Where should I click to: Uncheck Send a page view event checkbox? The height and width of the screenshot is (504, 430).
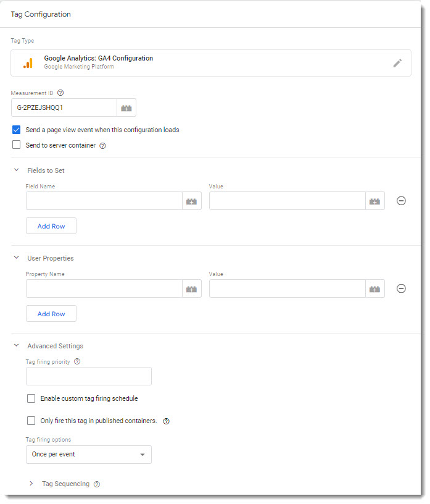click(x=17, y=130)
